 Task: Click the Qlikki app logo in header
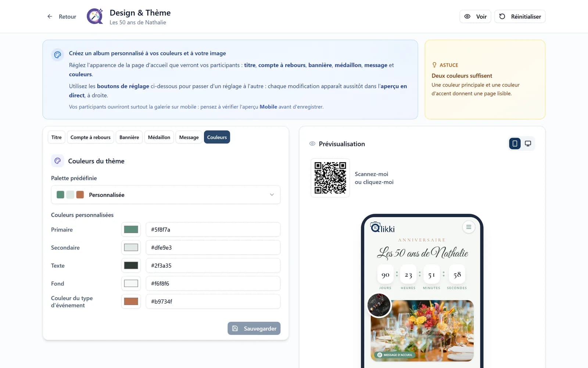95,17
